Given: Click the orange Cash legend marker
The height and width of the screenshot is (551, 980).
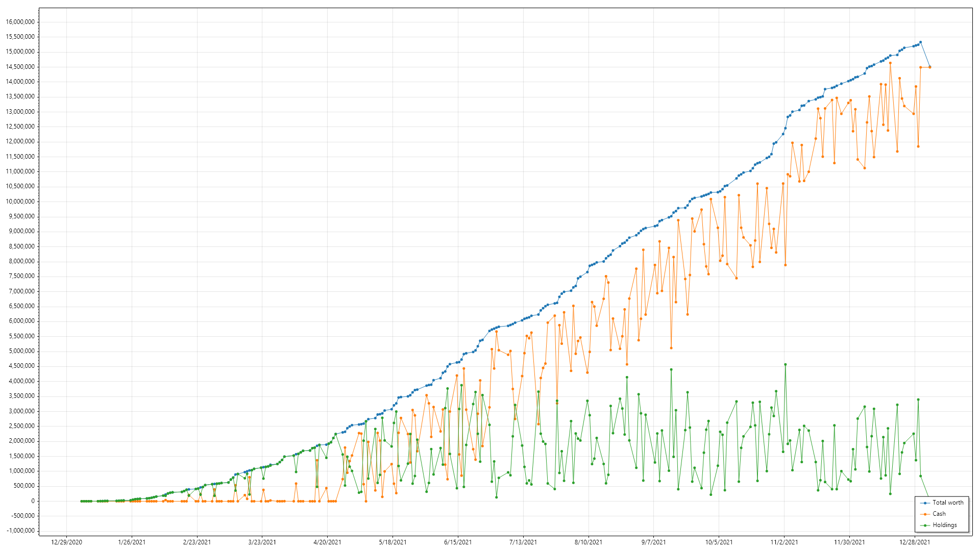Looking at the screenshot, I should point(925,514).
